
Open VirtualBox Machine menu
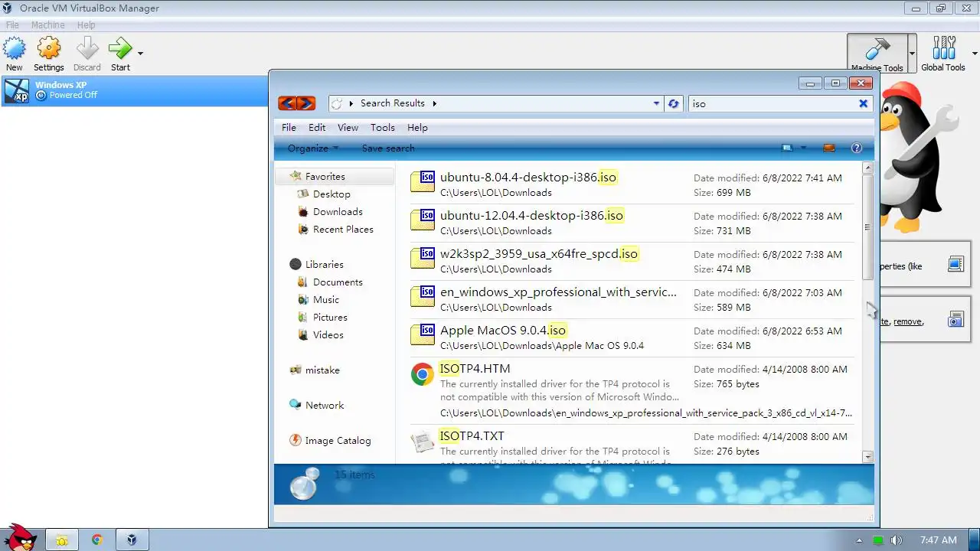click(x=47, y=25)
